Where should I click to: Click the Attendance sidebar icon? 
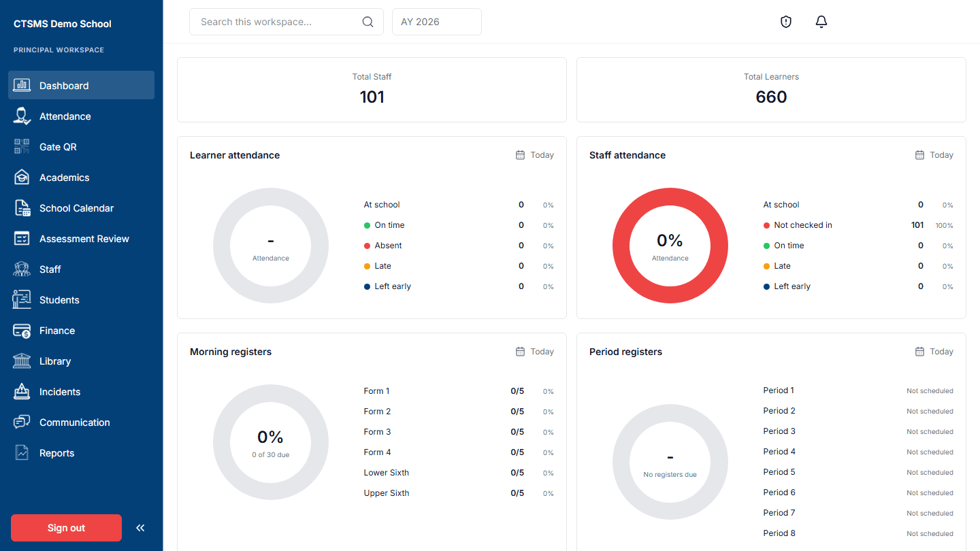coord(22,116)
